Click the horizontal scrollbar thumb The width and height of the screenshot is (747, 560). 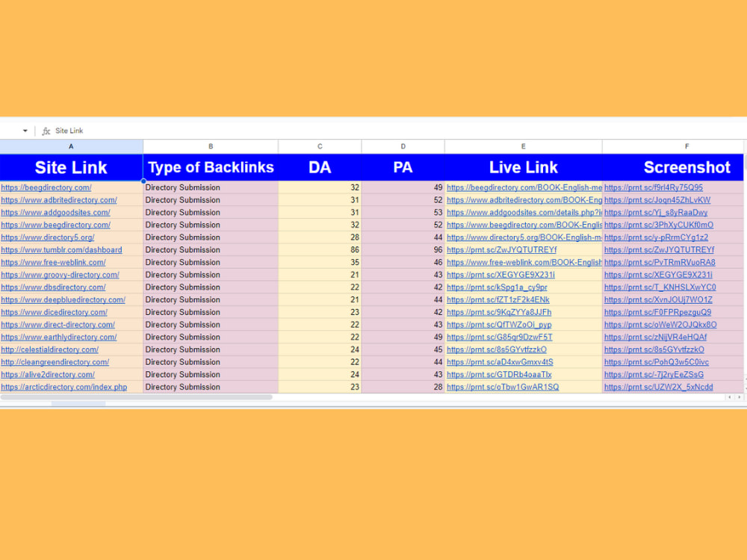136,396
